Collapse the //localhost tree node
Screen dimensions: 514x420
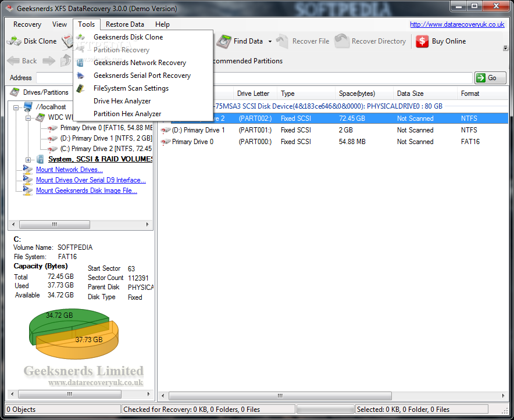point(16,107)
